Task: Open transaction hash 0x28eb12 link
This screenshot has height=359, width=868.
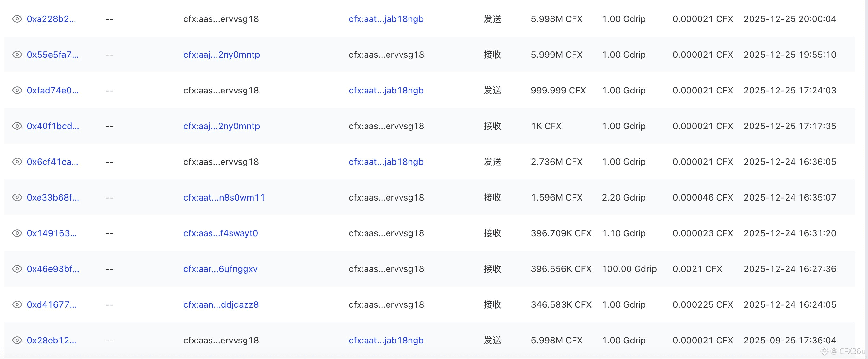Action: pos(52,341)
